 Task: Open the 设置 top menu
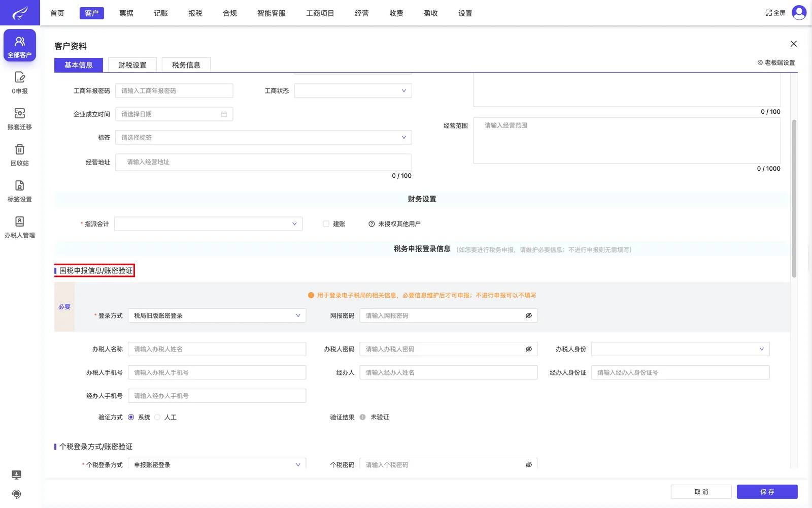tap(465, 13)
